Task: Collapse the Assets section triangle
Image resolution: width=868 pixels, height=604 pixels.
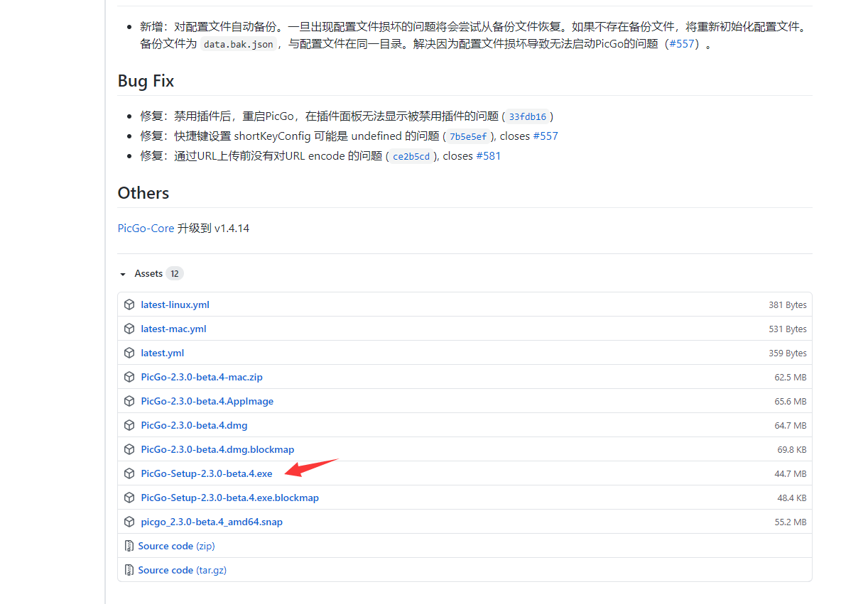Action: pos(123,274)
